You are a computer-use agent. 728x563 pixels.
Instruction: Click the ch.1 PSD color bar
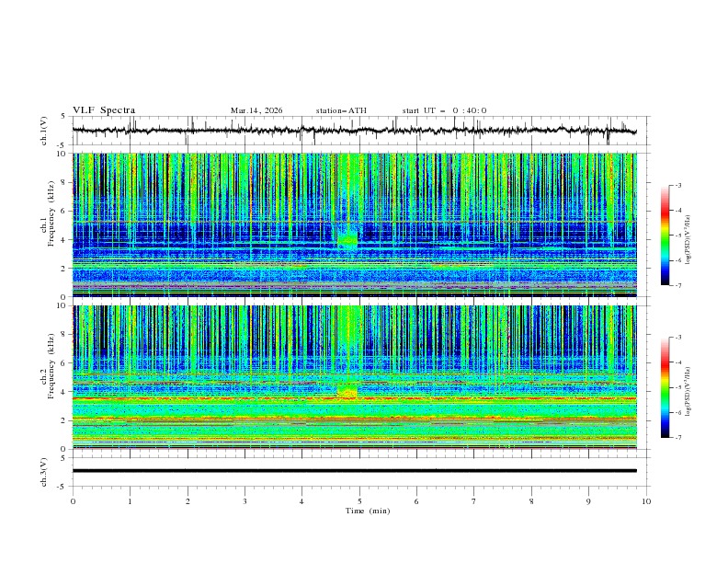coord(665,235)
